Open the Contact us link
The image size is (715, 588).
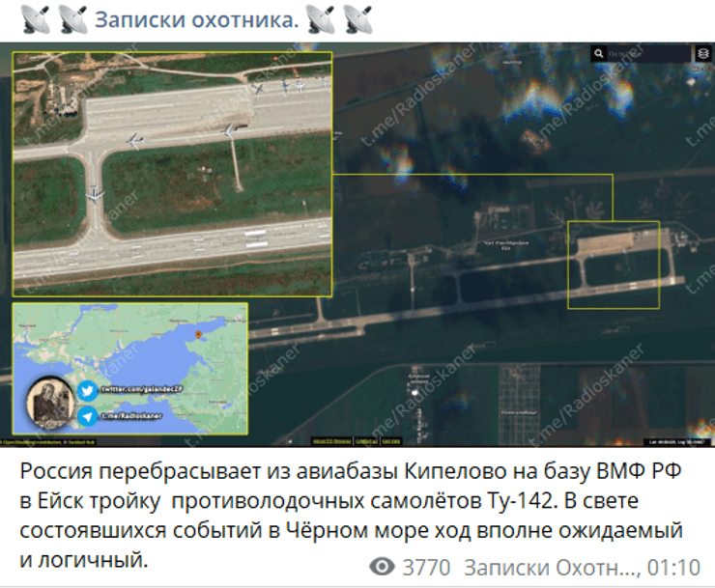366,441
